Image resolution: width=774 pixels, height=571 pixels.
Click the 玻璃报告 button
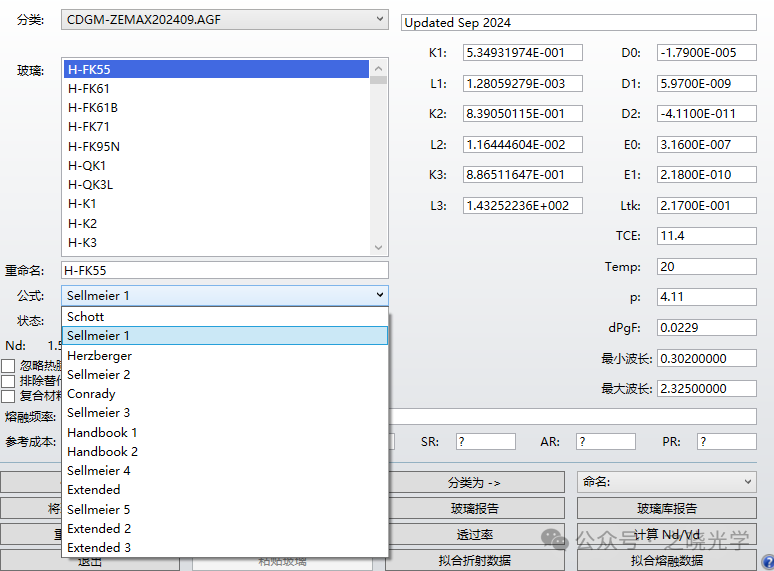tap(475, 509)
